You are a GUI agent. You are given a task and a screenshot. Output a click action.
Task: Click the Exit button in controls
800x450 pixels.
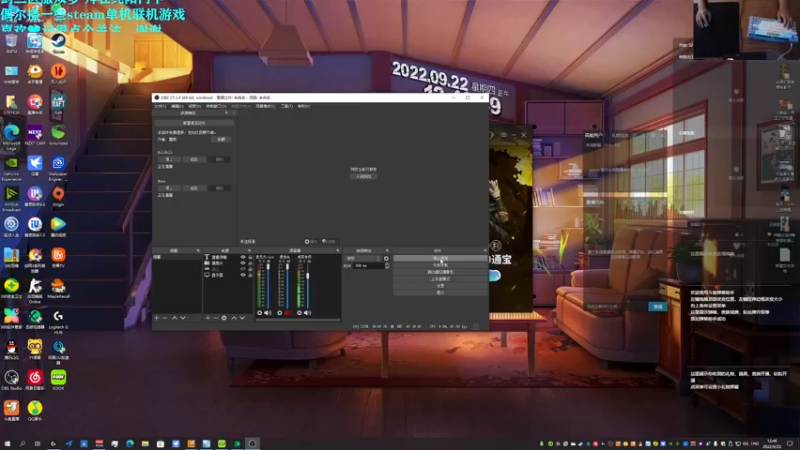click(x=440, y=292)
